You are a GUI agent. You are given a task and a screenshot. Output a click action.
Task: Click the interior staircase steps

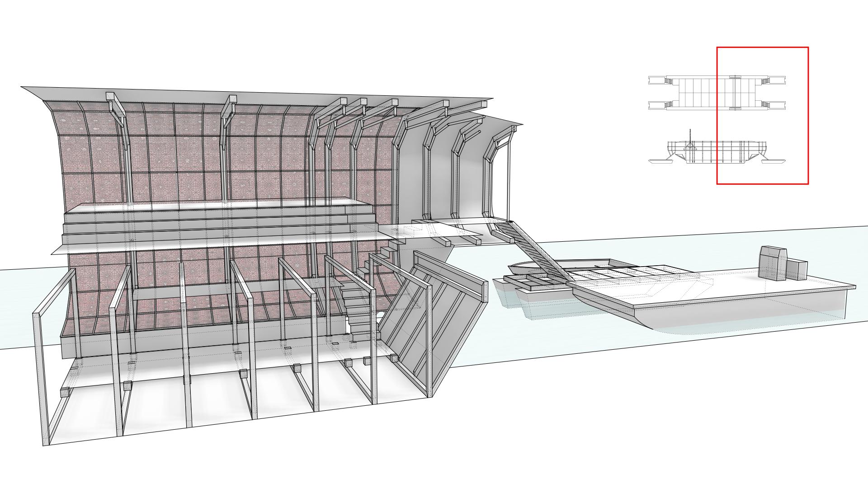click(x=357, y=312)
